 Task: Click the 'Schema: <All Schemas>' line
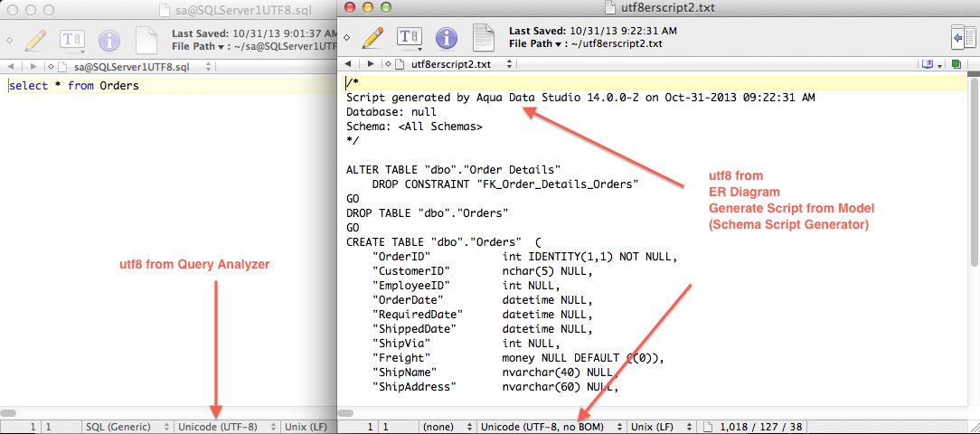414,126
